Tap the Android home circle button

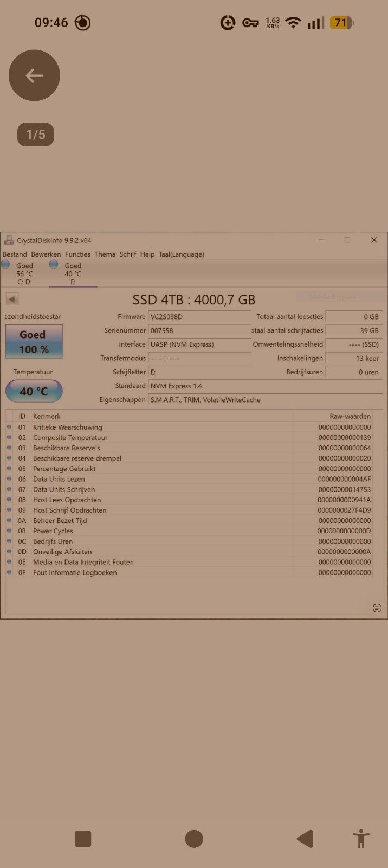pos(194,839)
